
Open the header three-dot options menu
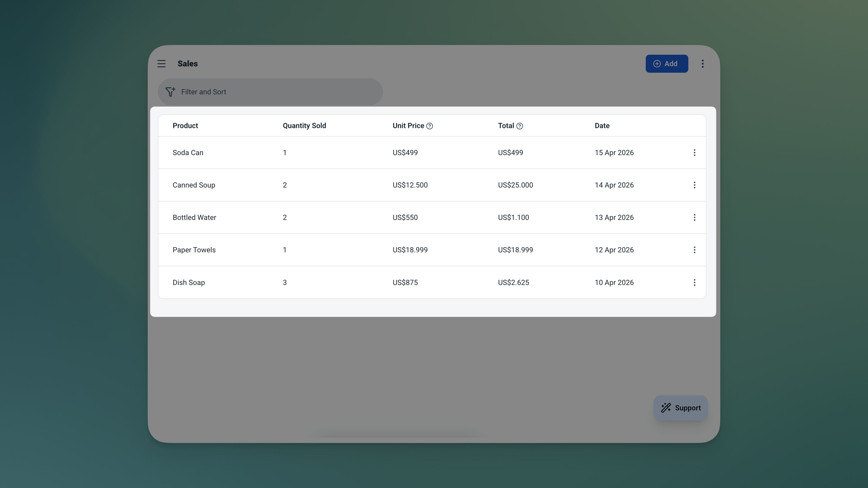click(x=703, y=64)
